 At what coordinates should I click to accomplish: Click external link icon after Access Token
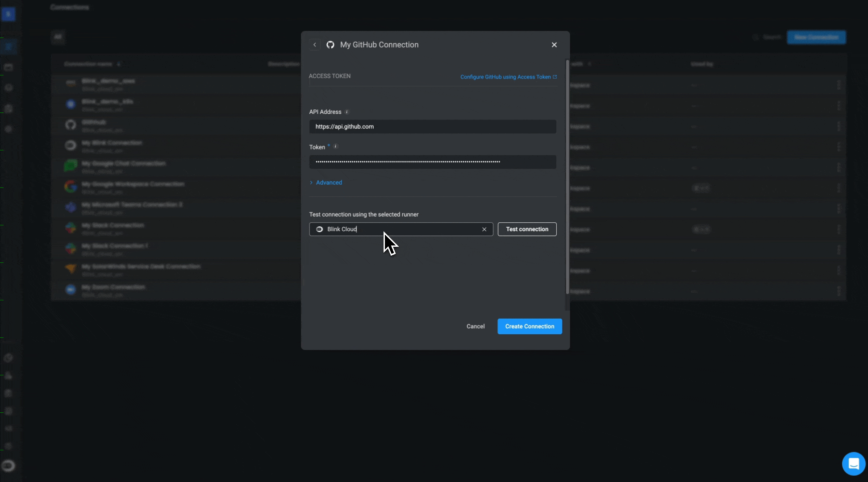(555, 77)
